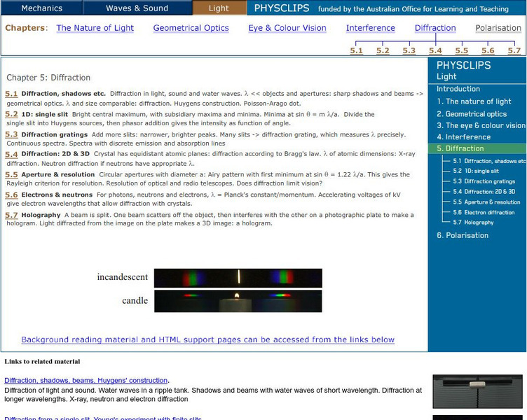This screenshot has height=420, width=527.
Task: Open the Mechanics tab
Action: pyautogui.click(x=41, y=8)
